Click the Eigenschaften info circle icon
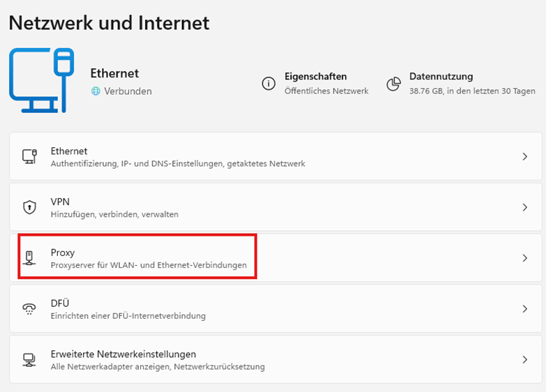The height and width of the screenshot is (392, 546). pyautogui.click(x=268, y=84)
